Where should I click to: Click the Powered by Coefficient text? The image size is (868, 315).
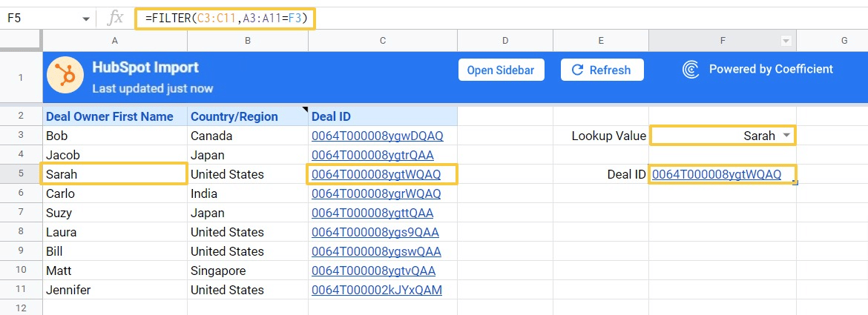(771, 69)
